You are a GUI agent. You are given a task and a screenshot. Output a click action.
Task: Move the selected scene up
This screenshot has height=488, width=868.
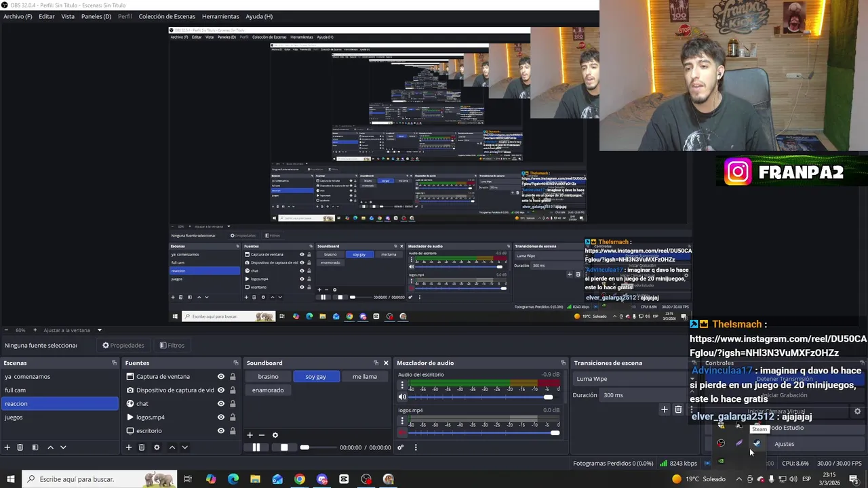[x=50, y=447]
